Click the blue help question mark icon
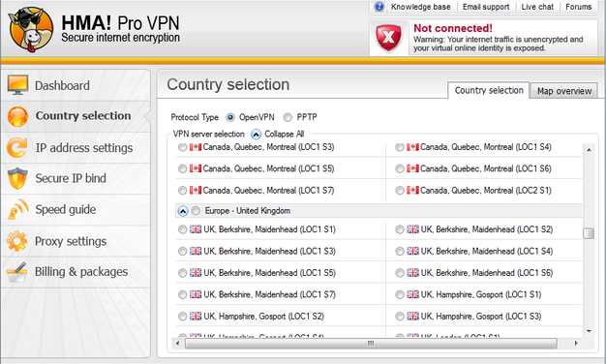606x364 pixels. point(379,7)
